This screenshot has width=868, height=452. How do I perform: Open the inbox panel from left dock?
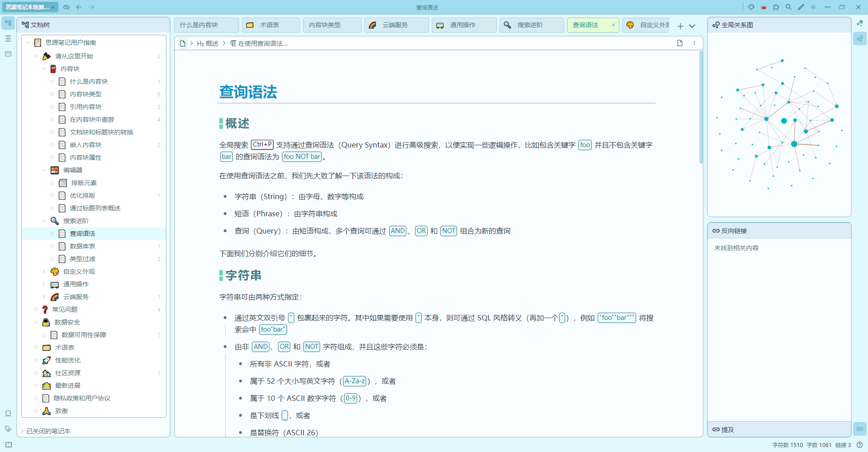[x=8, y=54]
